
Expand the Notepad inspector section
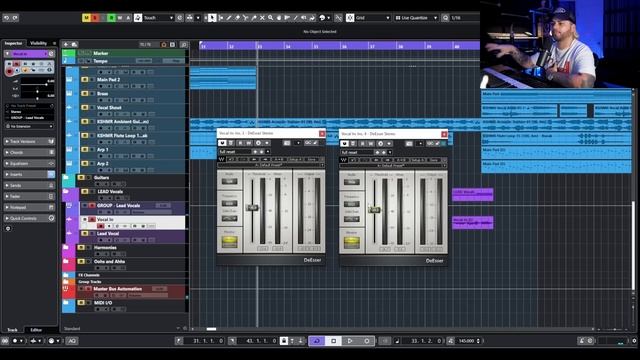[x=29, y=207]
